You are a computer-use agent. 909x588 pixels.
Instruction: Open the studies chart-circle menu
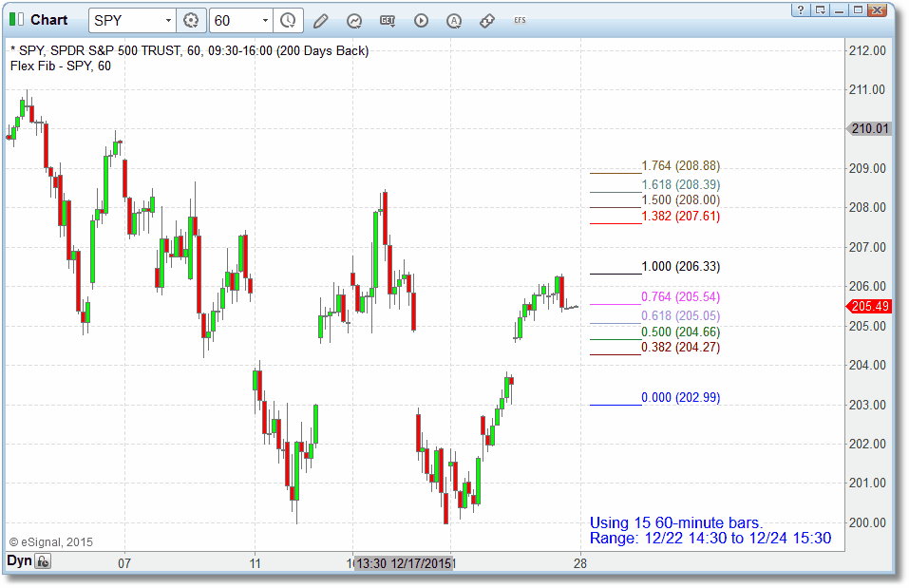pos(354,22)
